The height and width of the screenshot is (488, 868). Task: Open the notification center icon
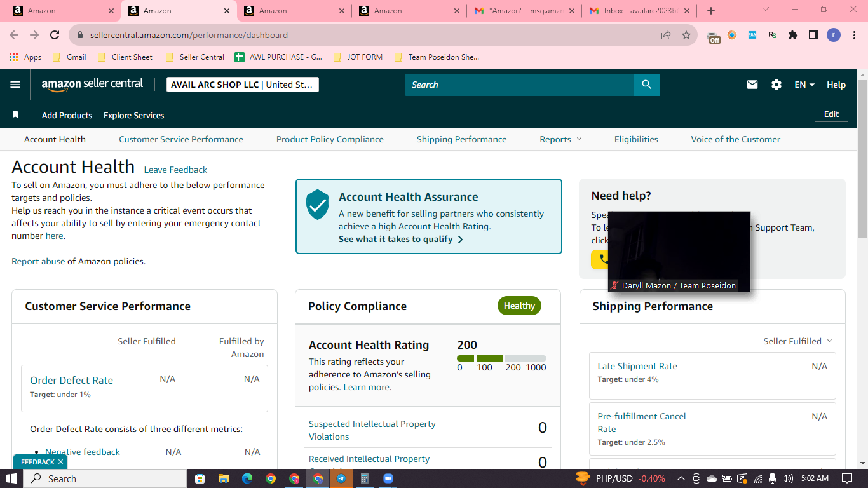(x=846, y=478)
